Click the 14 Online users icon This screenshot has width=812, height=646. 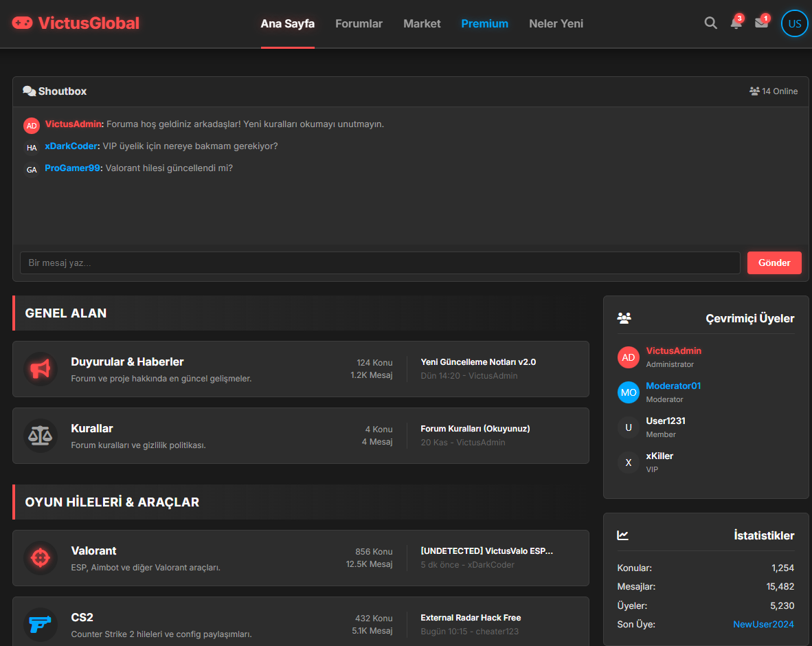coord(754,91)
